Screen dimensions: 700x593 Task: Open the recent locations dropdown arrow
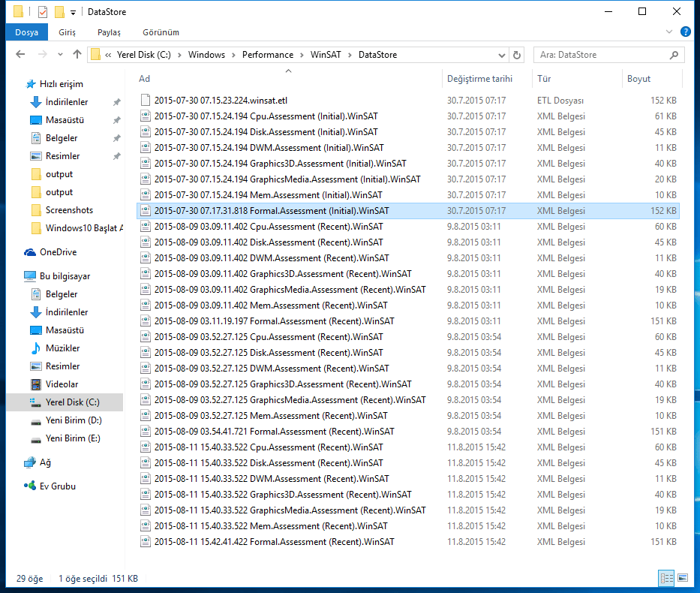(61, 55)
